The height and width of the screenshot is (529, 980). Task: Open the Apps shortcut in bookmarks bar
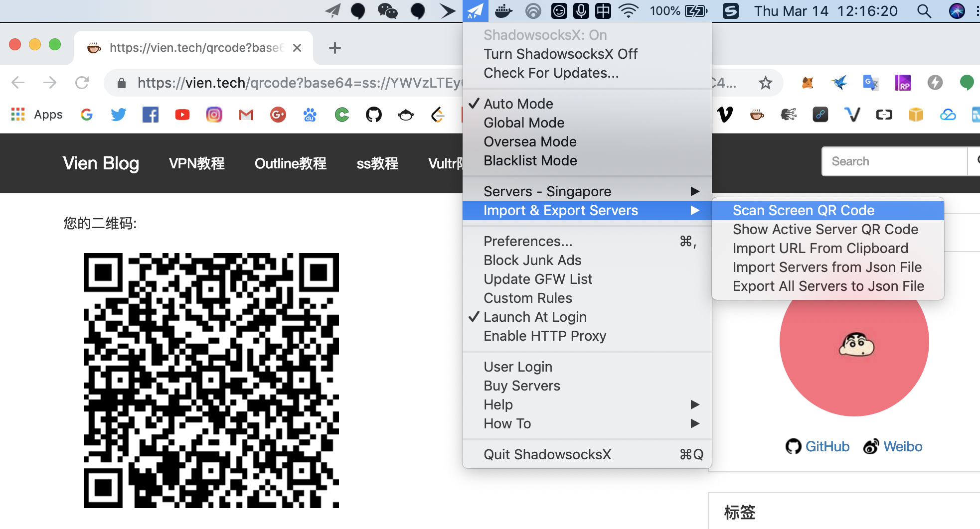37,115
